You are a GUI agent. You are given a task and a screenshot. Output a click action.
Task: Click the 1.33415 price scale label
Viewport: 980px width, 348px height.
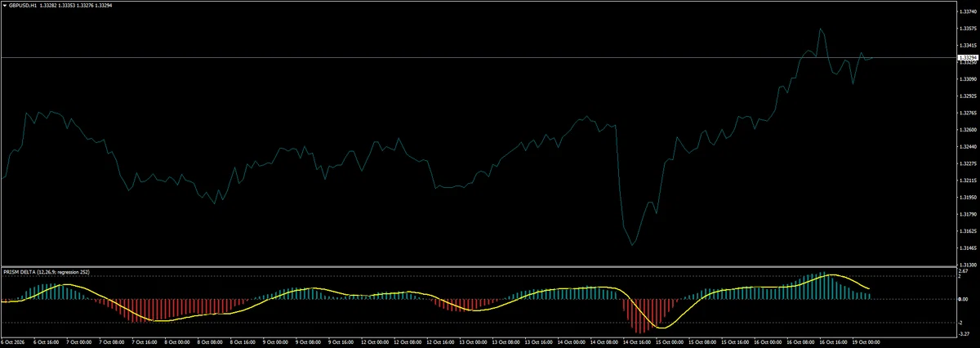967,45
